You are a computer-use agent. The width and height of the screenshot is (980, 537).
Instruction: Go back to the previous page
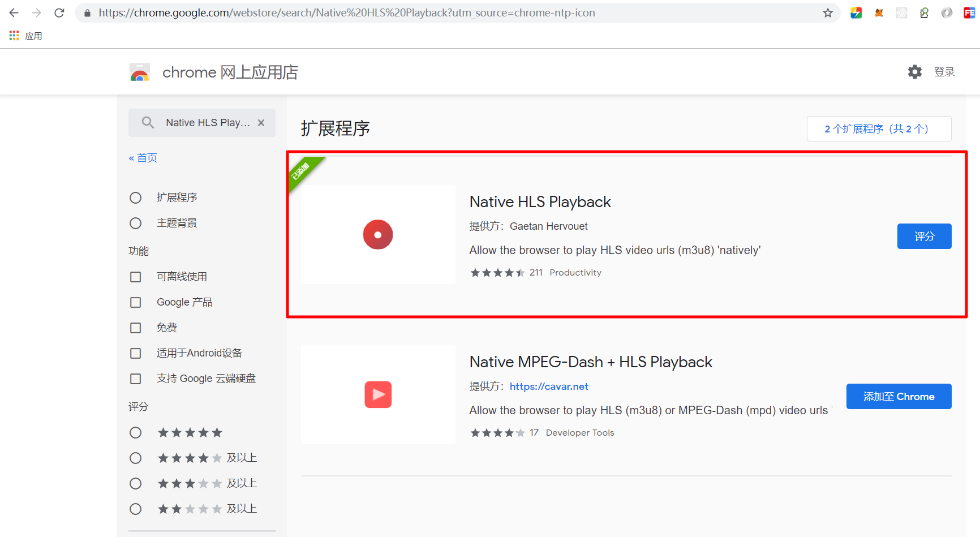click(x=14, y=12)
